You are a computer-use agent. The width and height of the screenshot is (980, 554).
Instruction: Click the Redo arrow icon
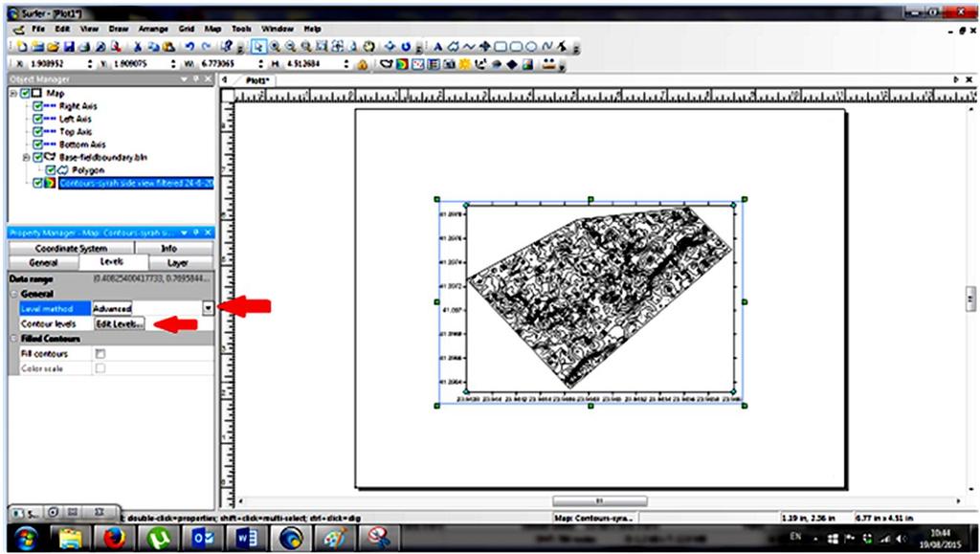pyautogui.click(x=206, y=47)
